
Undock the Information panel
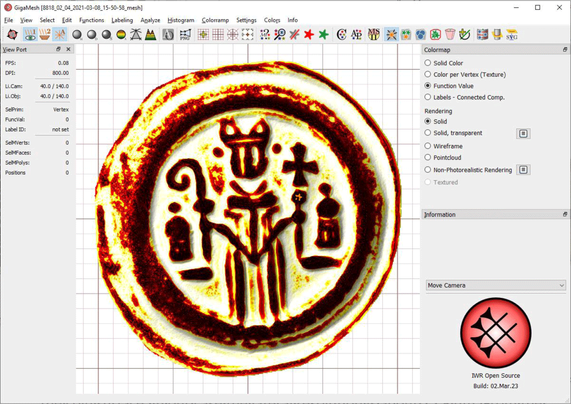[565, 215]
